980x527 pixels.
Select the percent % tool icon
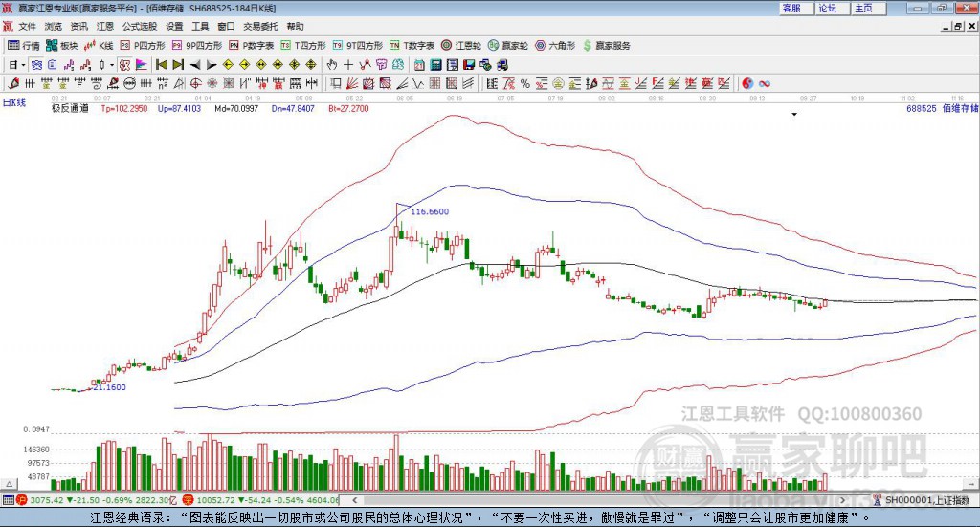525,83
